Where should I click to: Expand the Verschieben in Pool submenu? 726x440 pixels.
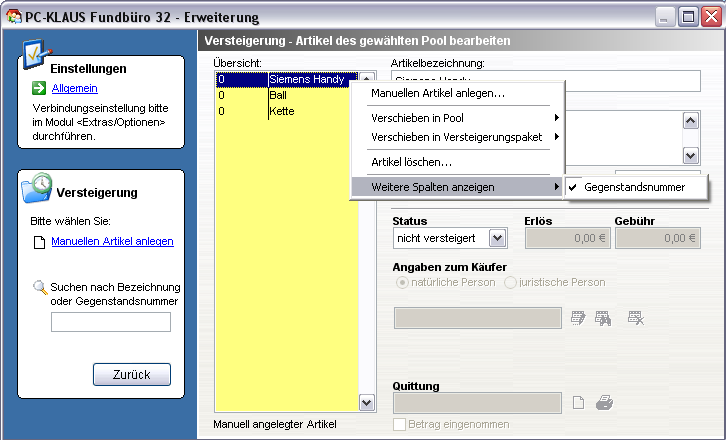pyautogui.click(x=457, y=118)
